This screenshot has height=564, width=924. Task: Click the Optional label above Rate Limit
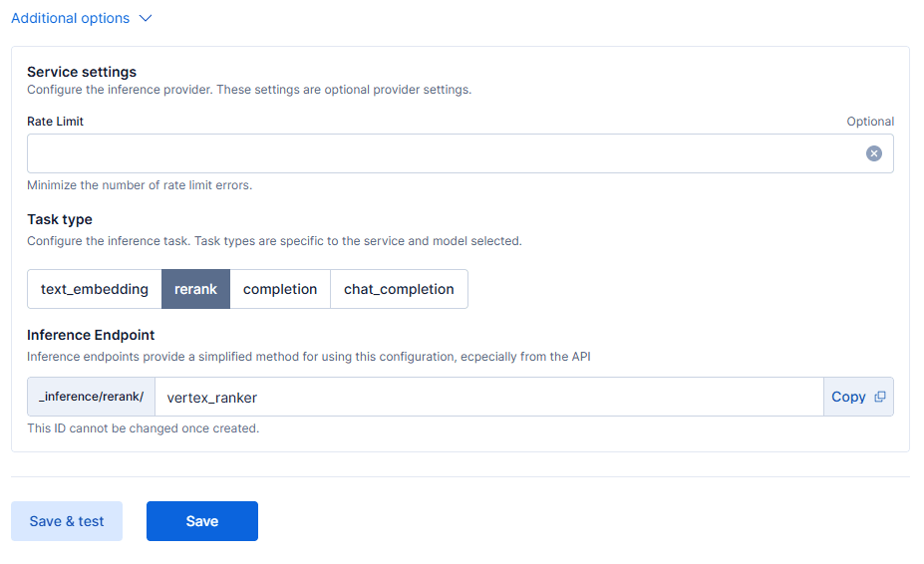(870, 122)
